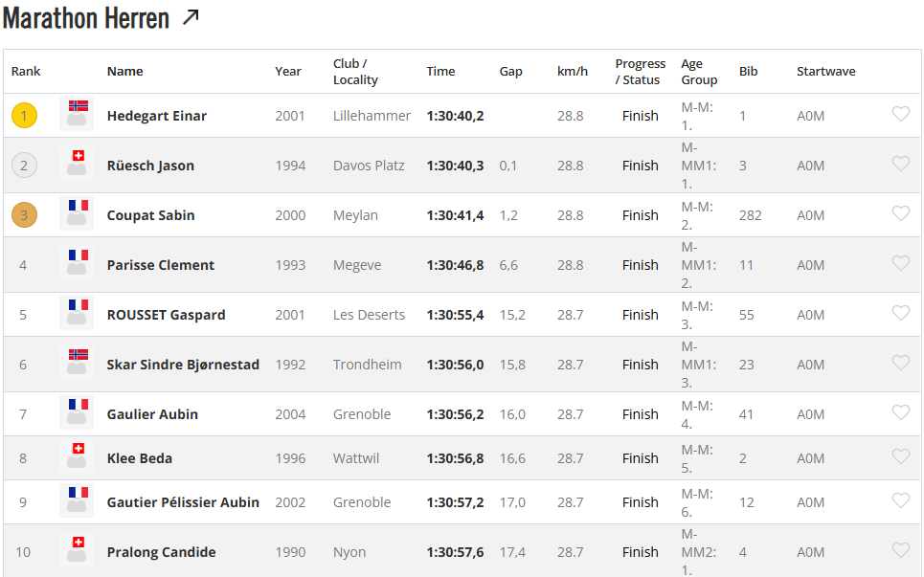Click the bronze rank 3 medal badge

pos(24,215)
